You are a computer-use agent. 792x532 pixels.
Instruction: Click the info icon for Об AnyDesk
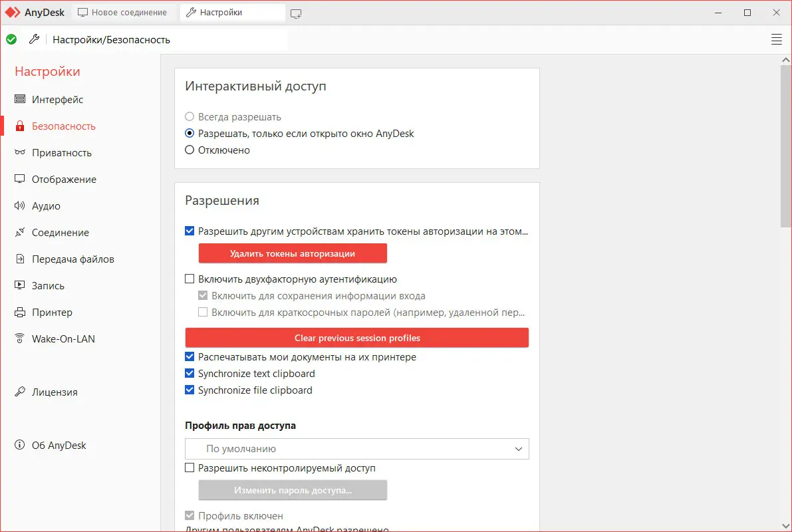tap(20, 445)
